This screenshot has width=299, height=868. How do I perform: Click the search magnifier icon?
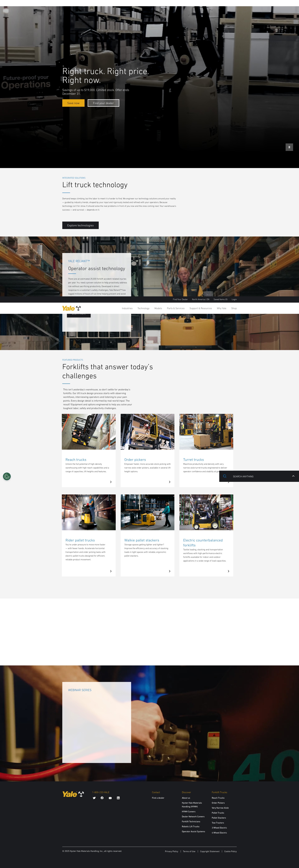(225, 476)
